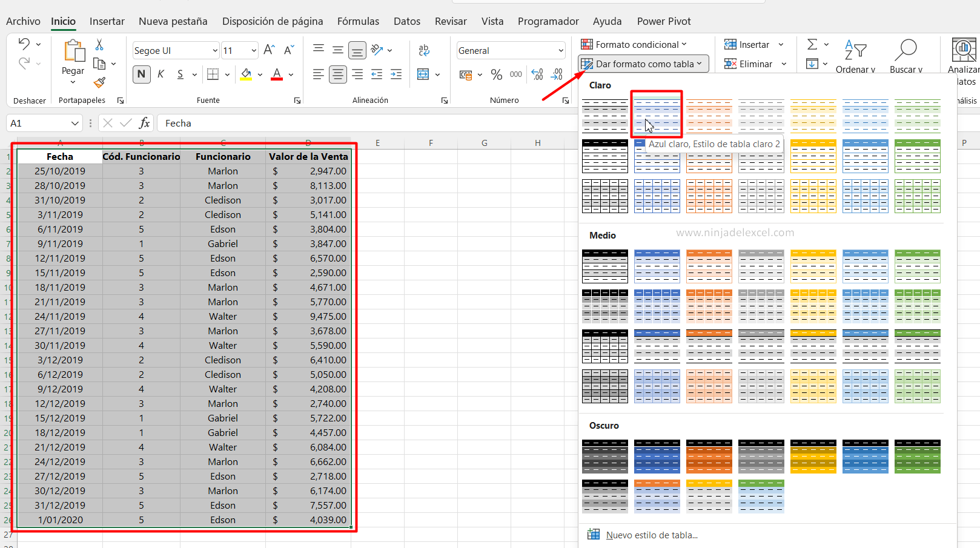
Task: Select Azul claro, Estilo de tabla claro 2
Action: tap(657, 115)
